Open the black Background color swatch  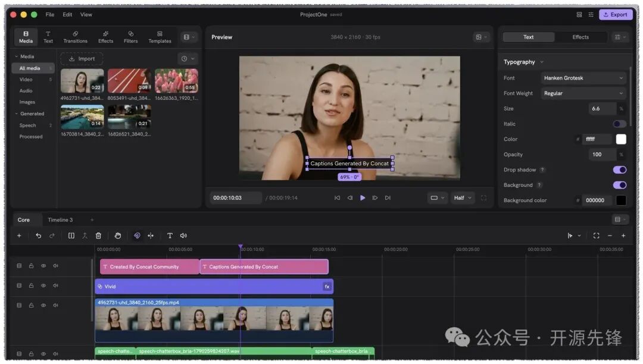coord(621,200)
